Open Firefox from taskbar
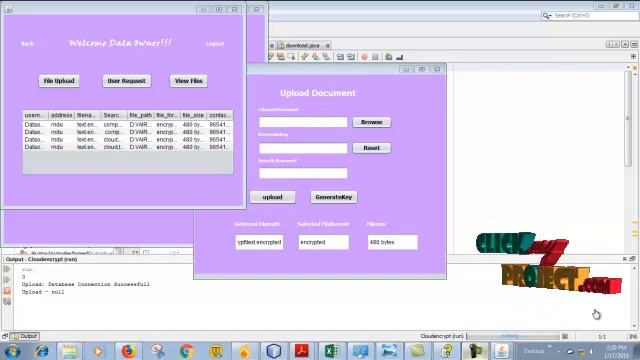This screenshot has height=360, width=640. coord(128,351)
